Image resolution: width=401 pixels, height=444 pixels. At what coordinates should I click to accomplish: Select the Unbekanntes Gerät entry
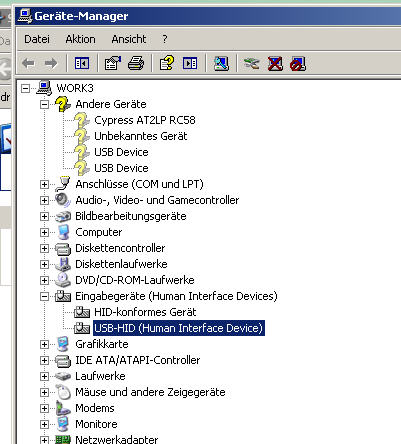pos(141,136)
